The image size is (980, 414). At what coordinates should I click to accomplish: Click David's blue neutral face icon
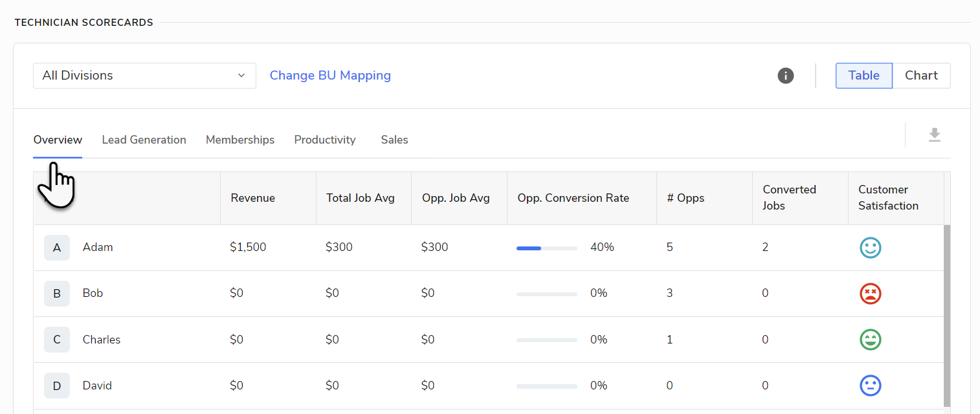[871, 386]
